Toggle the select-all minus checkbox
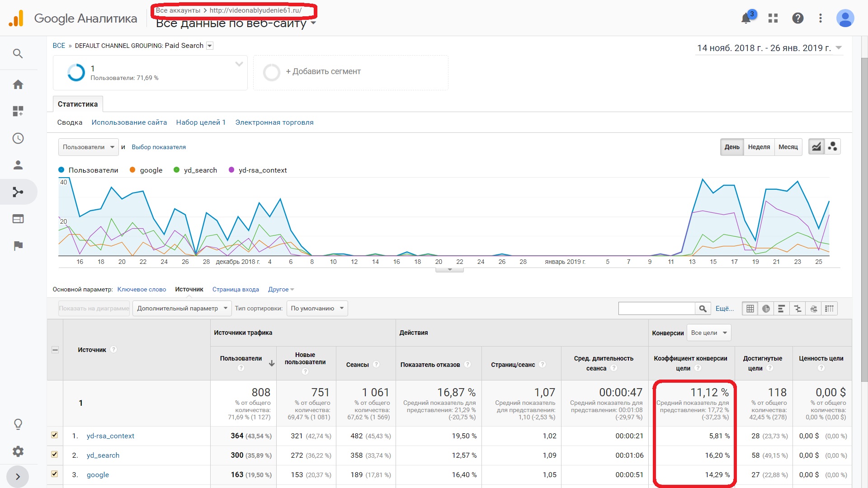The width and height of the screenshot is (868, 488). (x=55, y=350)
